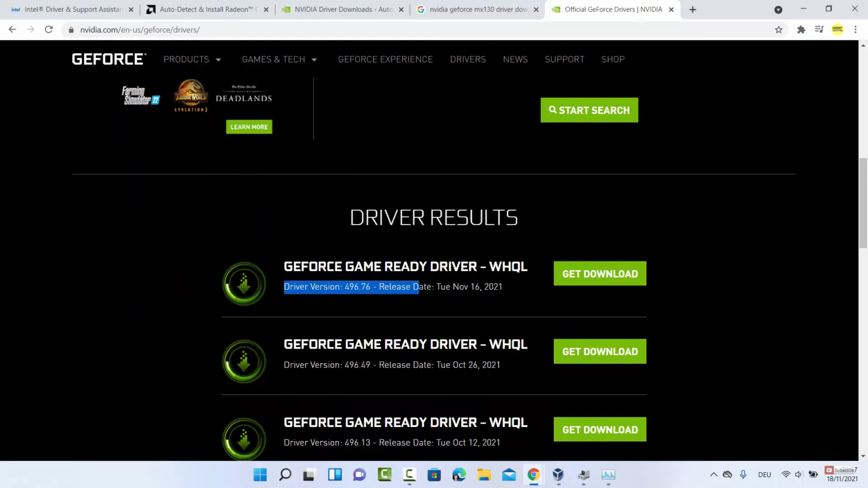The height and width of the screenshot is (488, 868).
Task: Click the download icon beside driver 496.13
Action: pyautogui.click(x=244, y=439)
